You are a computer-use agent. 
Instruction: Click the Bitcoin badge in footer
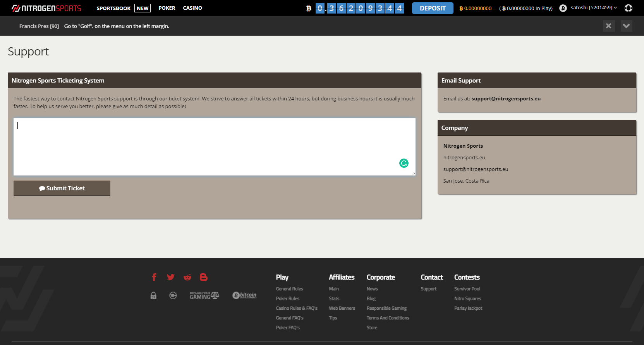[244, 295]
